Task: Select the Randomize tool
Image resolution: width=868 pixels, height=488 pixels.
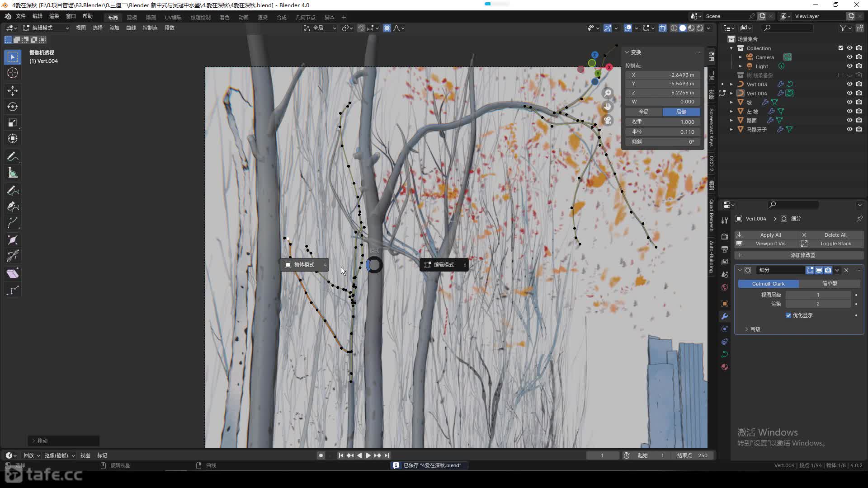Action: [x=13, y=290]
